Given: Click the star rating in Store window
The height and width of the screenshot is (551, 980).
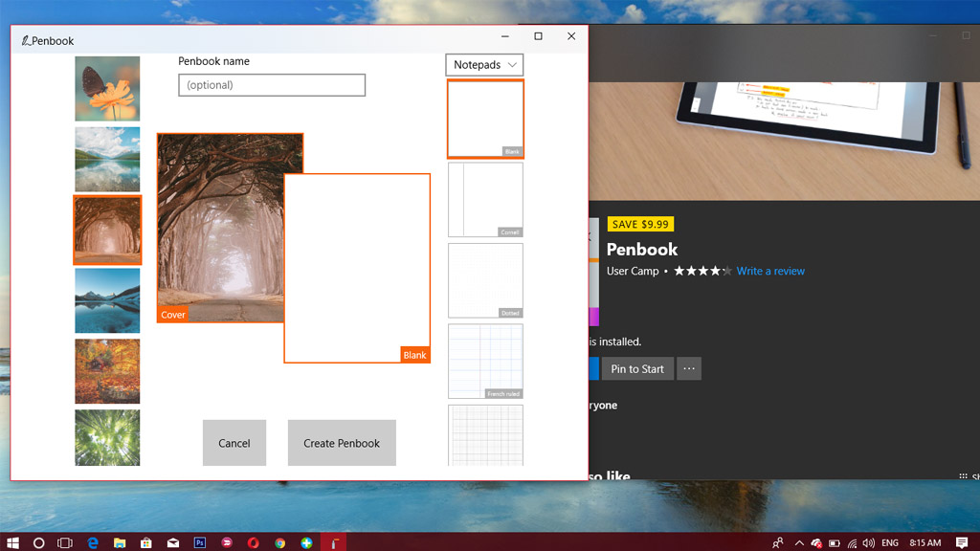Looking at the screenshot, I should coord(702,271).
